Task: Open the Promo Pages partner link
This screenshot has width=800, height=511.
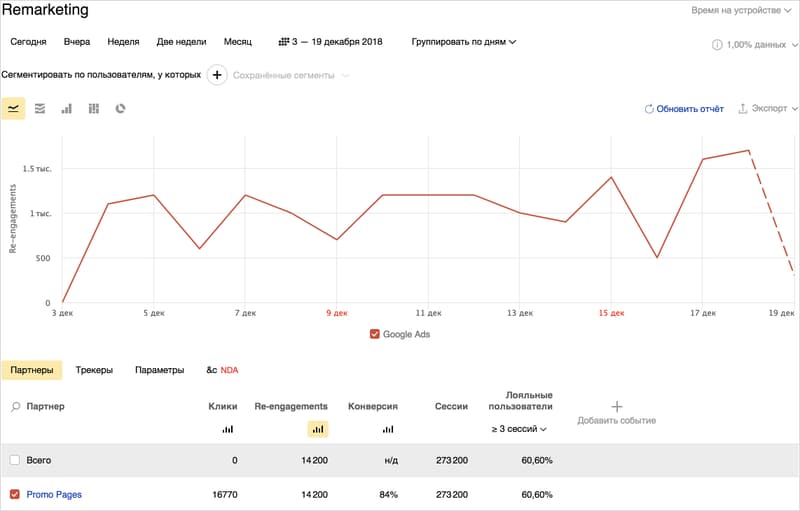Action: click(54, 494)
